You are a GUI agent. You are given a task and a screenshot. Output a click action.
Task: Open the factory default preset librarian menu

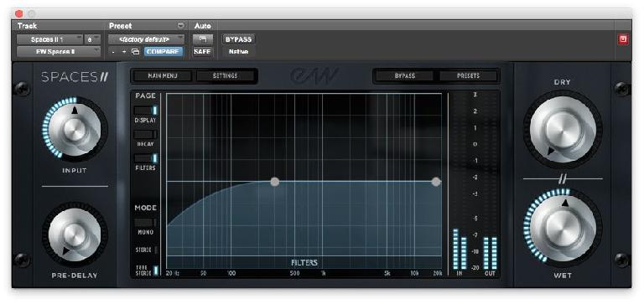click(x=146, y=39)
